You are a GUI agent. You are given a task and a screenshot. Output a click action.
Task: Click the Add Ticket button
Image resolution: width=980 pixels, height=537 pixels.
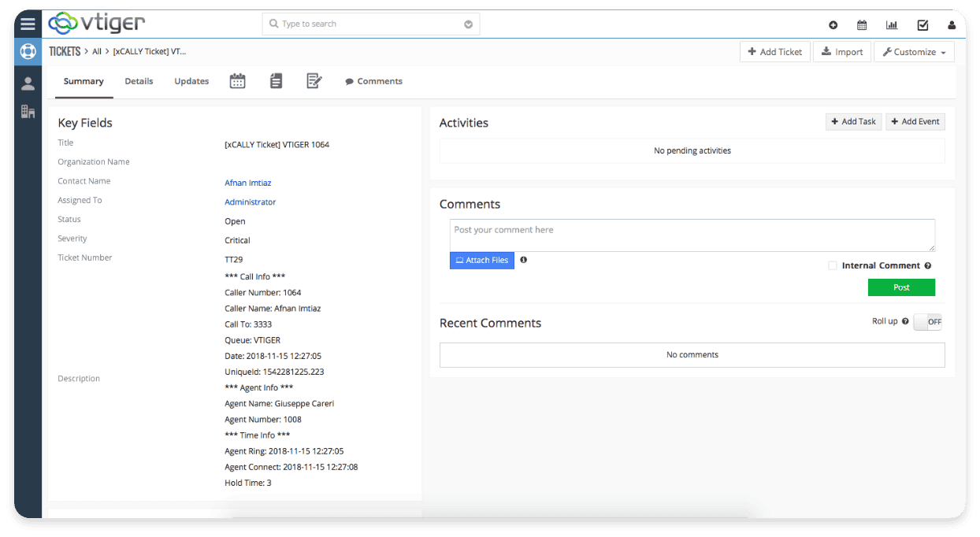point(775,52)
